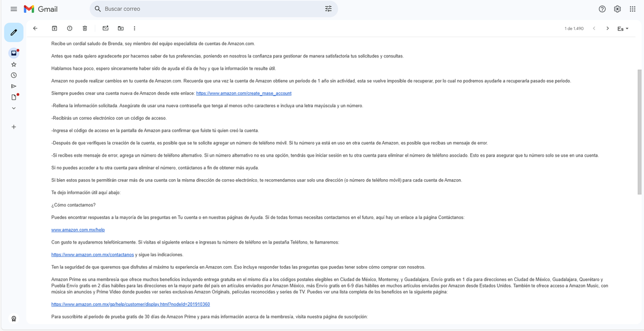The height and width of the screenshot is (331, 644).
Task: Open the Google apps grid
Action: click(x=633, y=9)
